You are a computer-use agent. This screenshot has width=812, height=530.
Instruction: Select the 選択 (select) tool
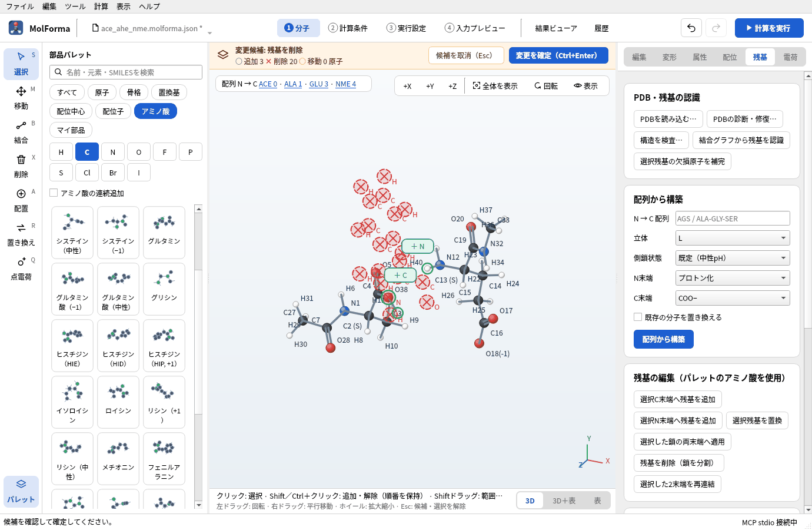21,64
